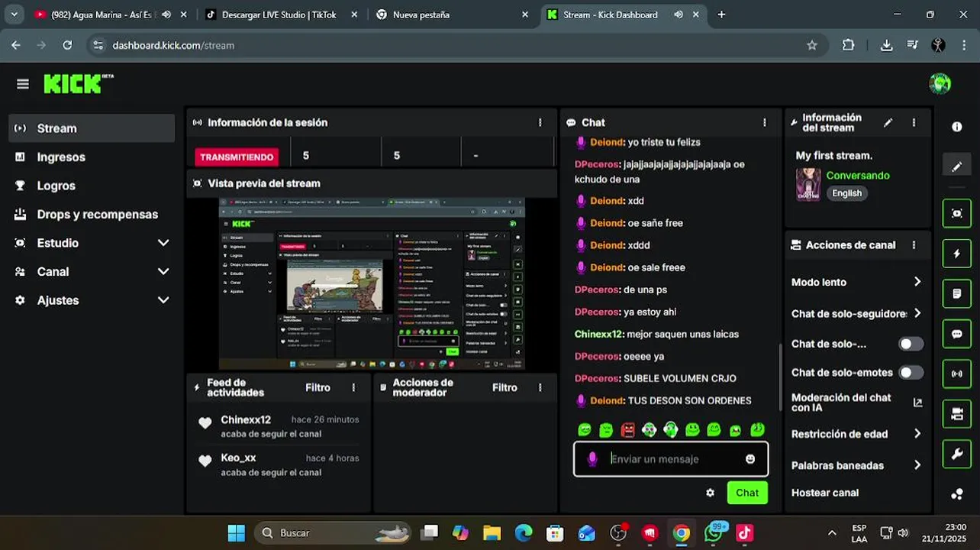The width and height of the screenshot is (980, 550).
Task: Open Información de la sesión options menu
Action: tap(540, 122)
